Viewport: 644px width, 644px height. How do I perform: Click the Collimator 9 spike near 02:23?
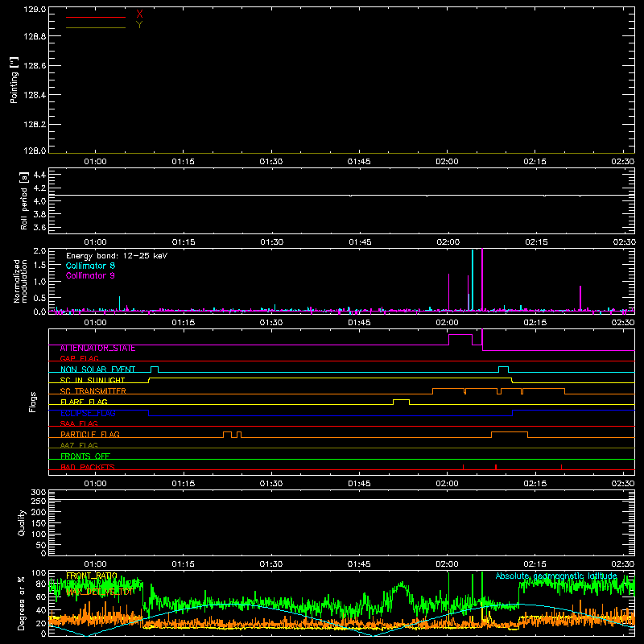pyautogui.click(x=580, y=298)
